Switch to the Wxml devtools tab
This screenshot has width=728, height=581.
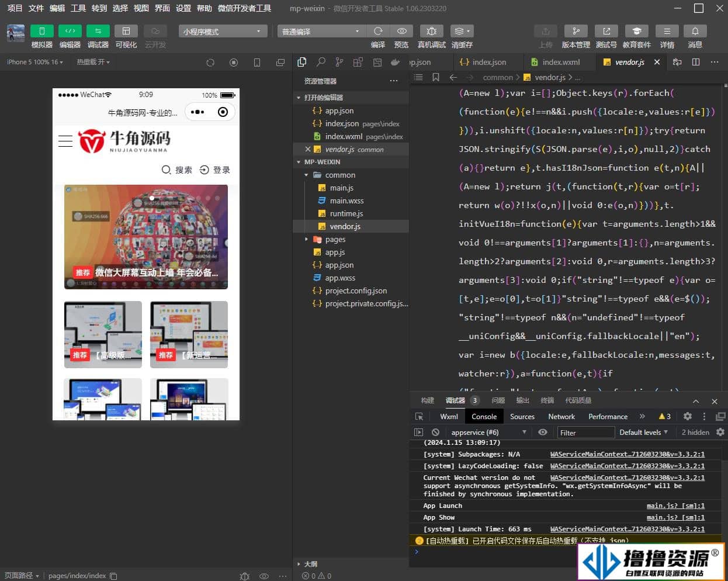tap(449, 416)
